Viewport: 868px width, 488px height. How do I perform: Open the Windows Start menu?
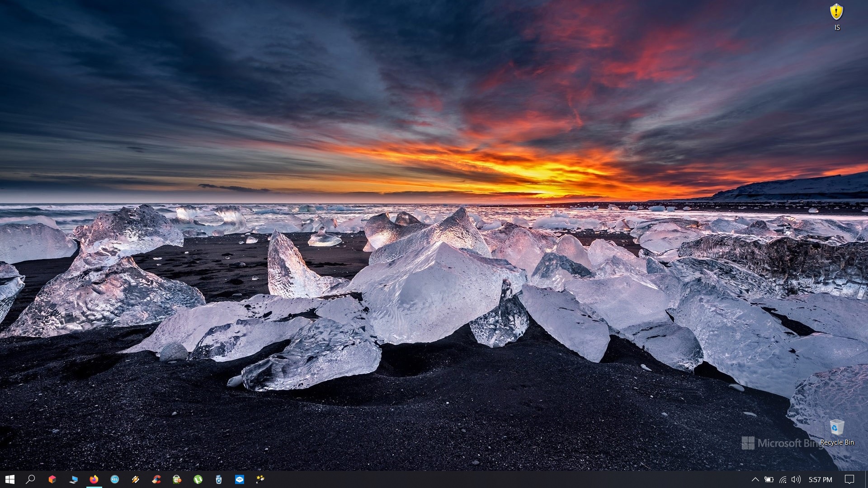(x=10, y=479)
